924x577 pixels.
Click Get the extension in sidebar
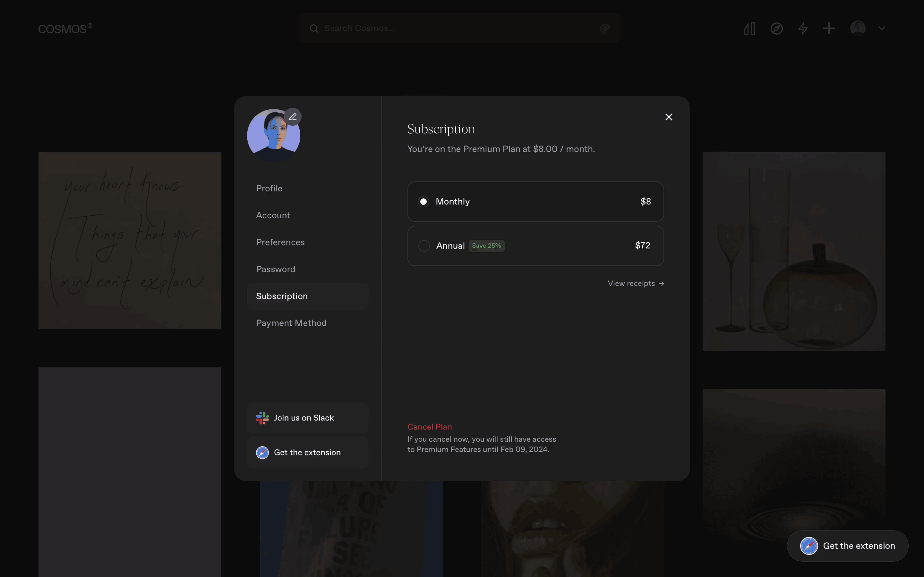(x=307, y=453)
